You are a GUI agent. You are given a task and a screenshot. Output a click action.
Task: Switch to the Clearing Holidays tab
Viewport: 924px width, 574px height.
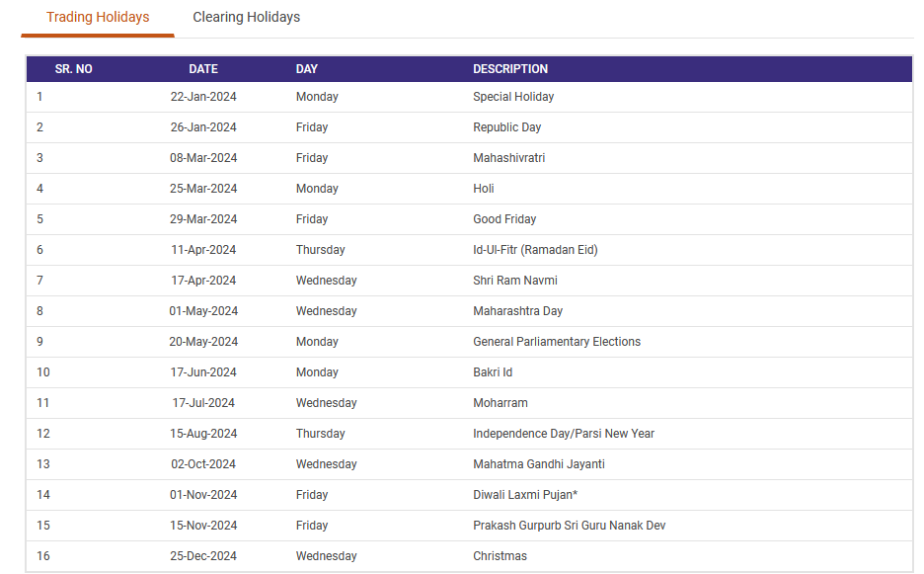[x=246, y=17]
